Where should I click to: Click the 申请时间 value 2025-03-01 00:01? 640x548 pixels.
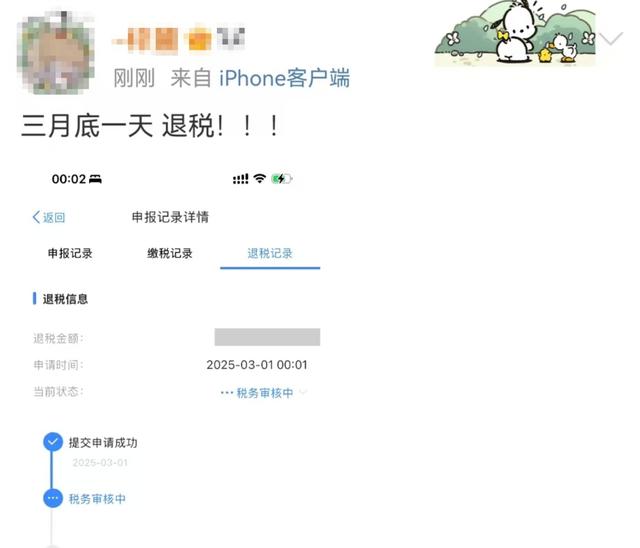pos(257,364)
